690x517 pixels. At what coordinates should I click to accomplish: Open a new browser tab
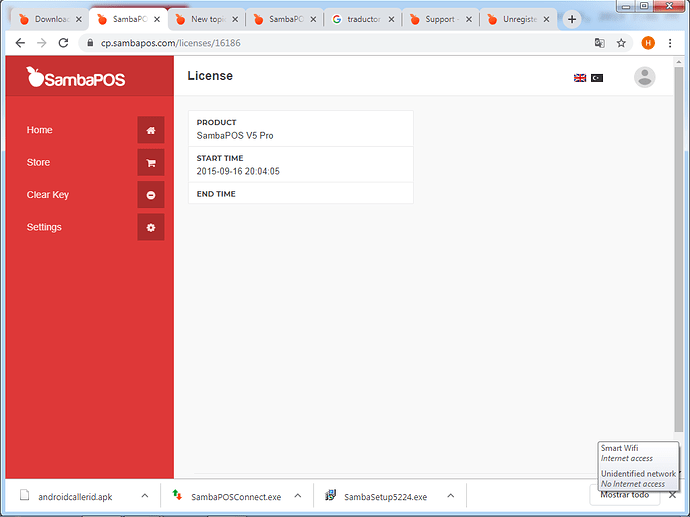click(572, 19)
